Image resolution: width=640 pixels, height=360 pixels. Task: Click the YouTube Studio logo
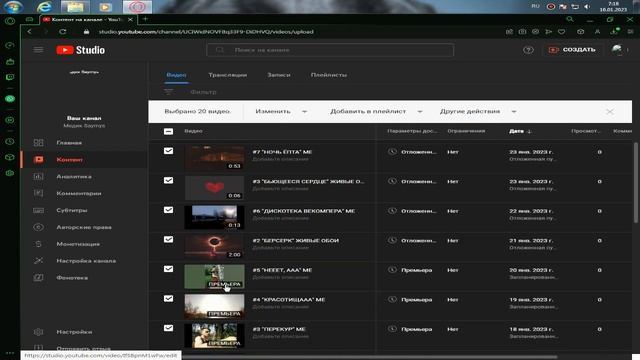tap(80, 50)
